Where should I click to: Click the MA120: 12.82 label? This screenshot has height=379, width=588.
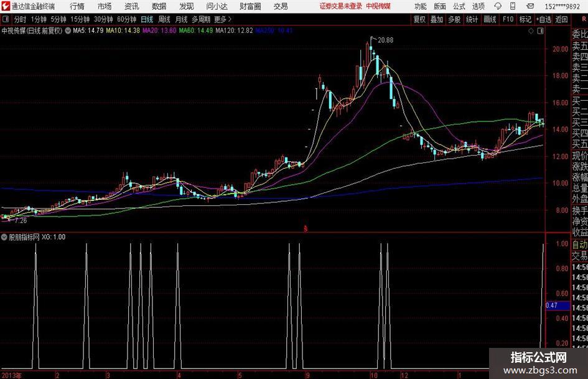(235, 30)
